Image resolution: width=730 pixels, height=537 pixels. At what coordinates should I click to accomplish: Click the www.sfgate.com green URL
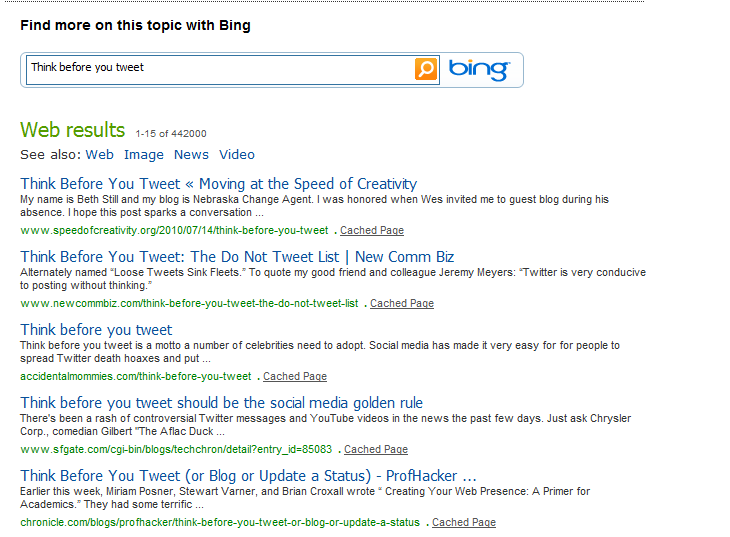[176, 449]
